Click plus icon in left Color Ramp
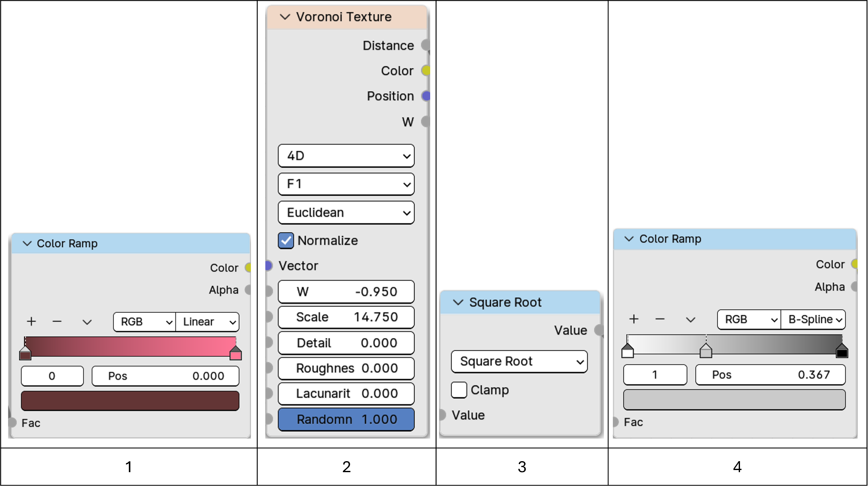The width and height of the screenshot is (868, 487). point(31,322)
